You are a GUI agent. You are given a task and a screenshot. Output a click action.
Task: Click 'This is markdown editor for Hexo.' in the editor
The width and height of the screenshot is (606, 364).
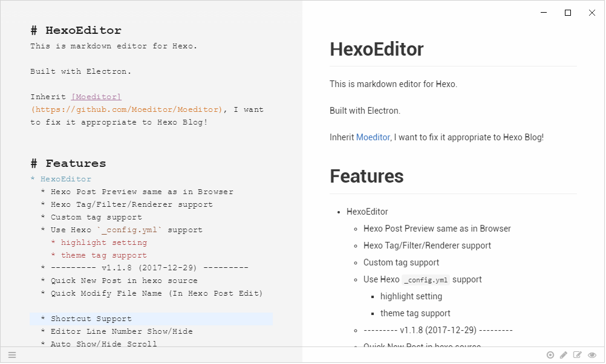114,46
